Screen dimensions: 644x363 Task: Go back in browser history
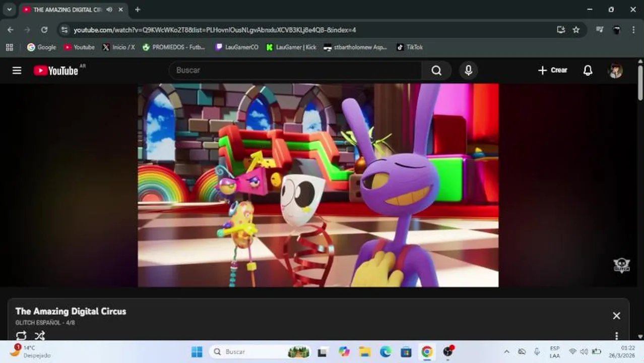point(11,30)
